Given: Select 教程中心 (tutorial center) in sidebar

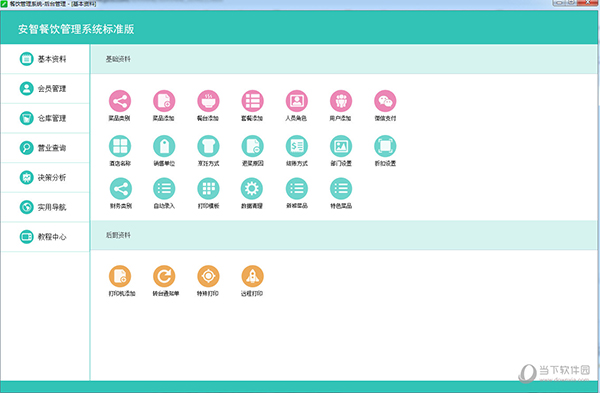Looking at the screenshot, I should 45,237.
